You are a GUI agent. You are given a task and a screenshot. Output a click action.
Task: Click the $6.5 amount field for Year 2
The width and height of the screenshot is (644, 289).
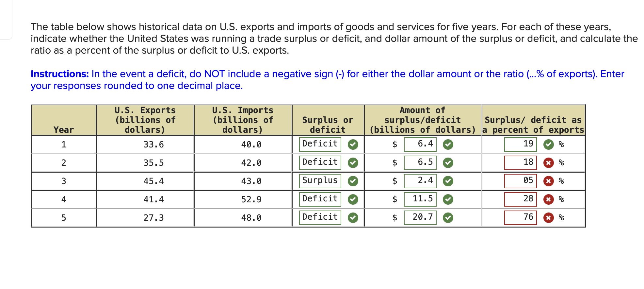[420, 162]
